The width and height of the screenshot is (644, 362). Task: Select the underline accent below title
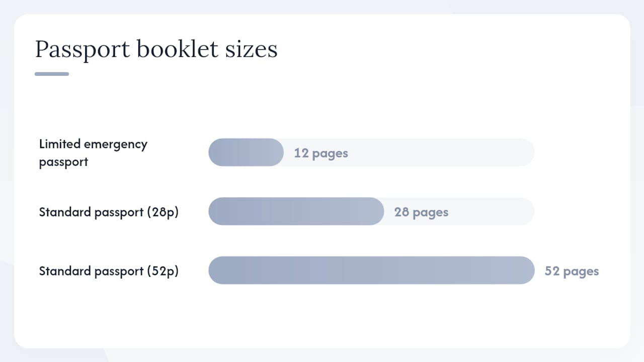(52, 74)
